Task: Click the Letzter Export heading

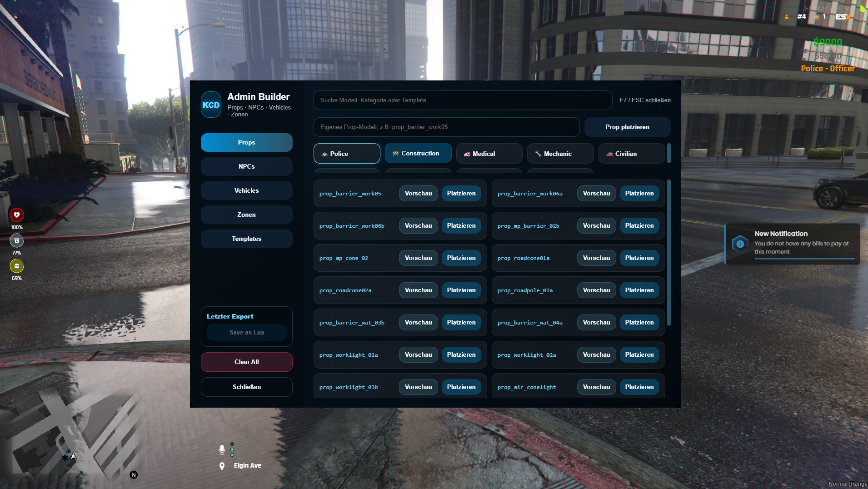Action: pyautogui.click(x=230, y=317)
